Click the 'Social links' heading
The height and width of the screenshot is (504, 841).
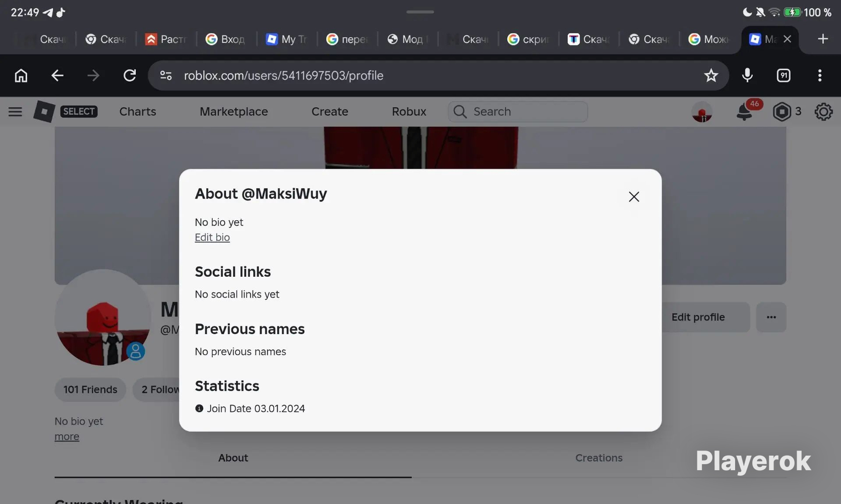pos(233,272)
